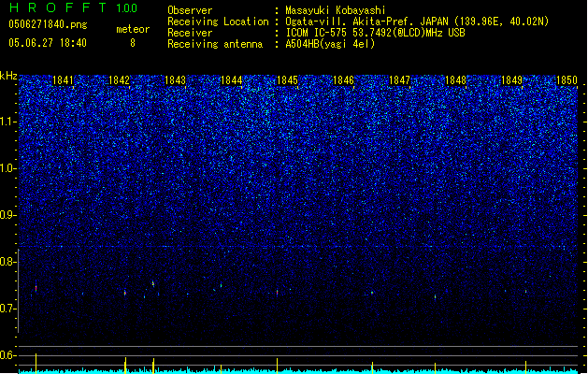Select the filename 0506271840.png
588x374 pixels.
click(x=48, y=24)
